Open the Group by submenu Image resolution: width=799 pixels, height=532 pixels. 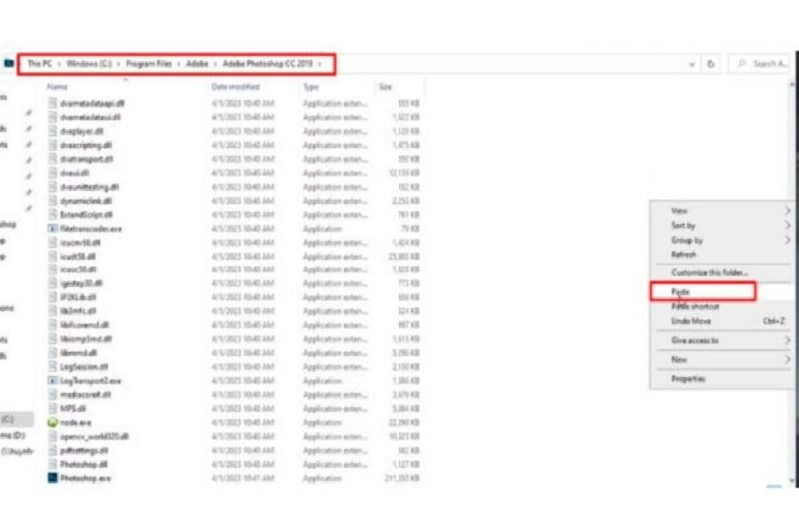pos(722,240)
